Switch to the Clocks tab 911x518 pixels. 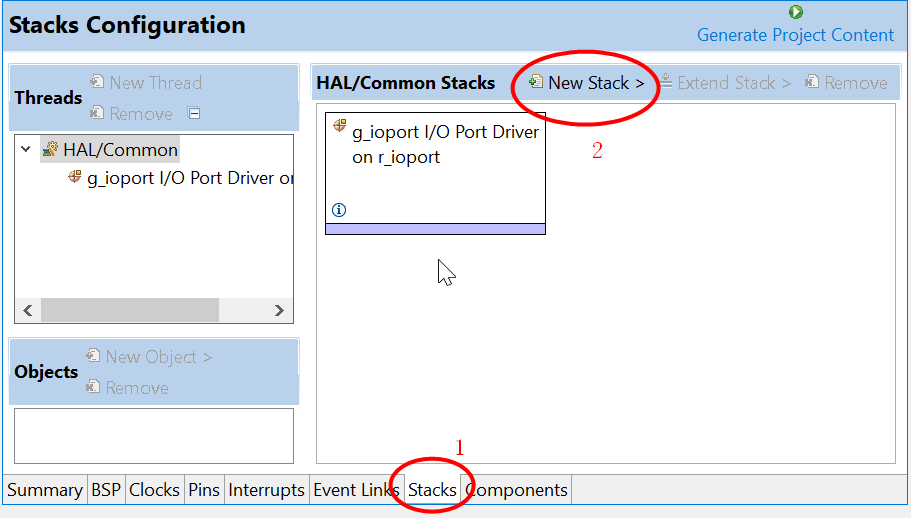154,490
